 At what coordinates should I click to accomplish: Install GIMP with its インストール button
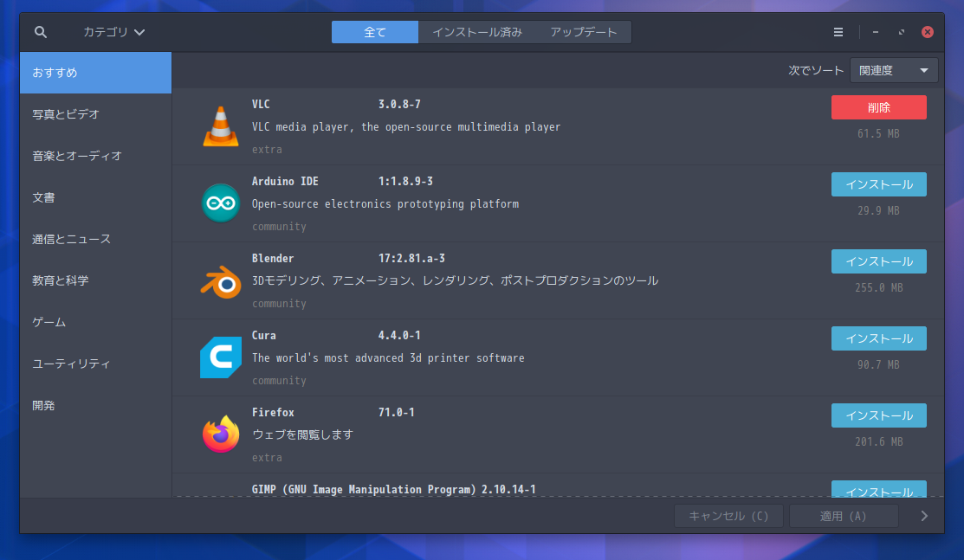coord(878,489)
